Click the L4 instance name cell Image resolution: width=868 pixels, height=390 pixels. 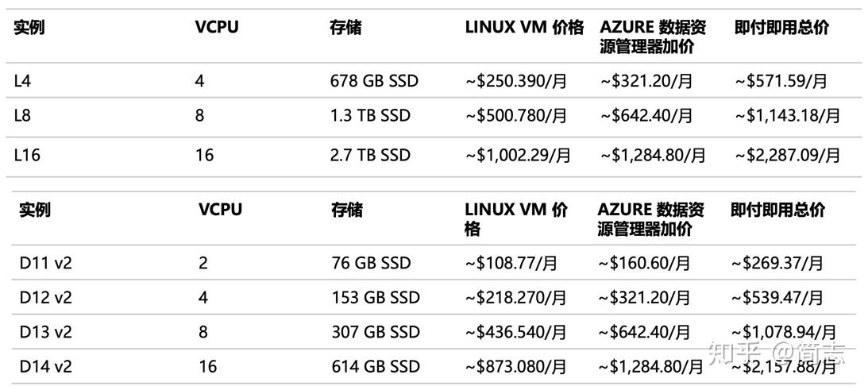(22, 81)
